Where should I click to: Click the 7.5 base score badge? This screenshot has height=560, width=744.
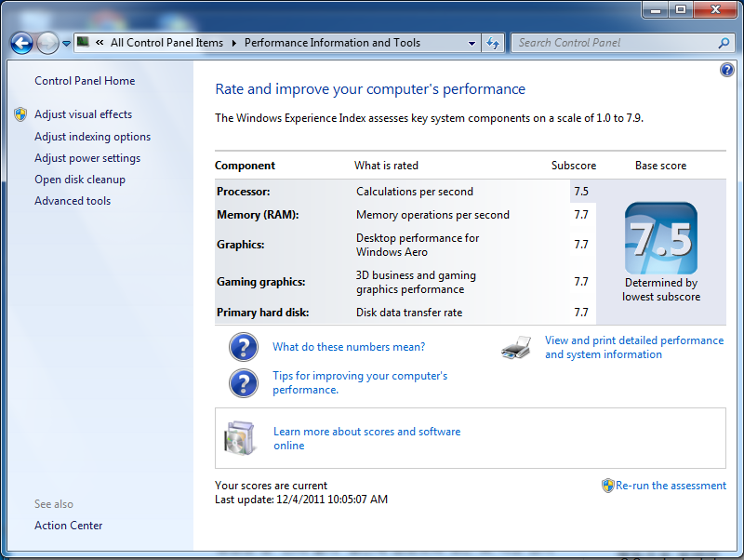tap(661, 238)
